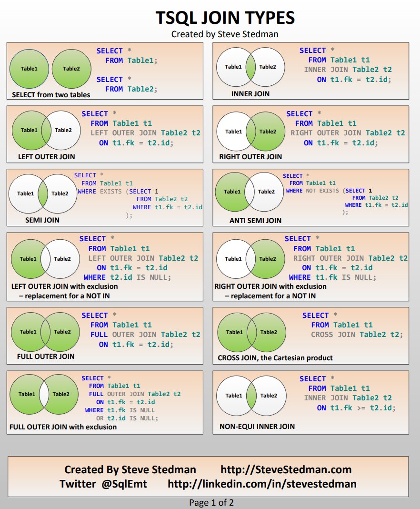Click the "LEFT OUTER JOIN" caption of the second-row panel
This screenshot has width=420, height=509.
point(46,157)
